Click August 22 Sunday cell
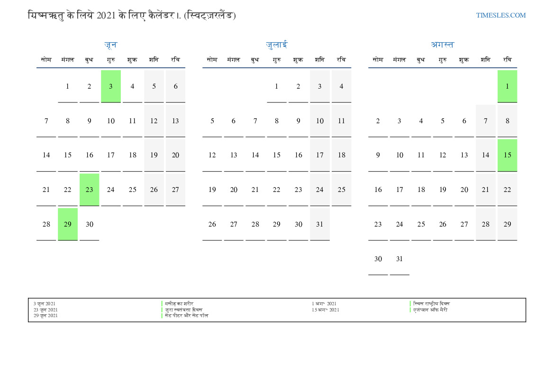554x392 pixels. [508, 190]
